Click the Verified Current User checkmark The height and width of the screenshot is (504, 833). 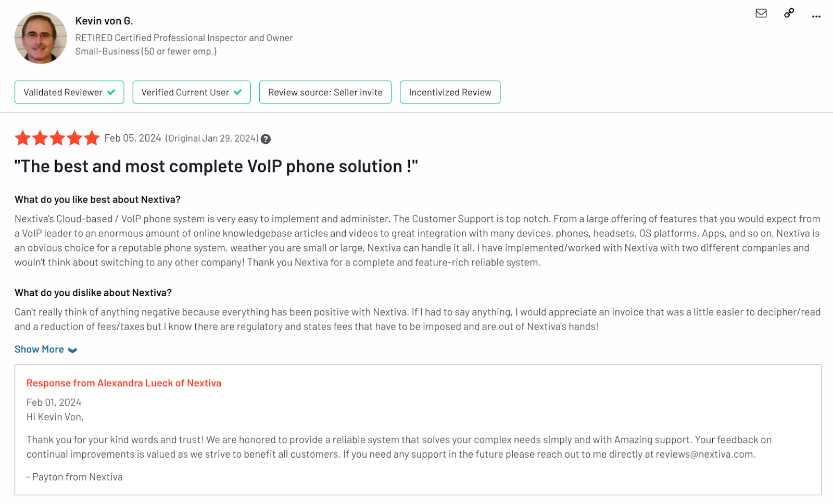point(238,92)
